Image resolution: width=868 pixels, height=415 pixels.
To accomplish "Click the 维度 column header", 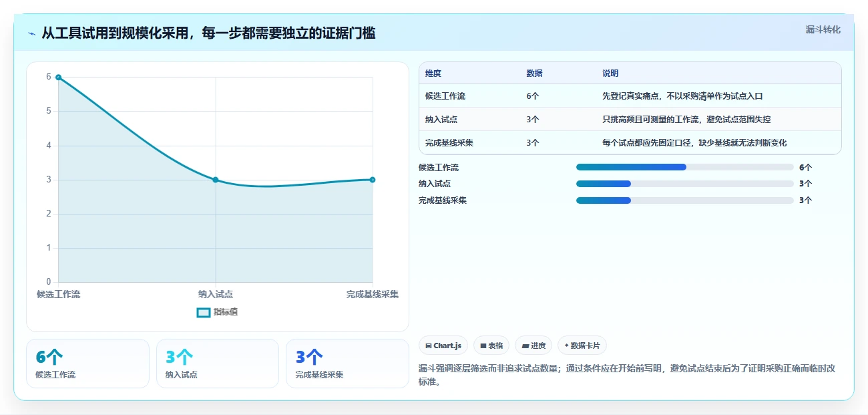I will coord(433,74).
